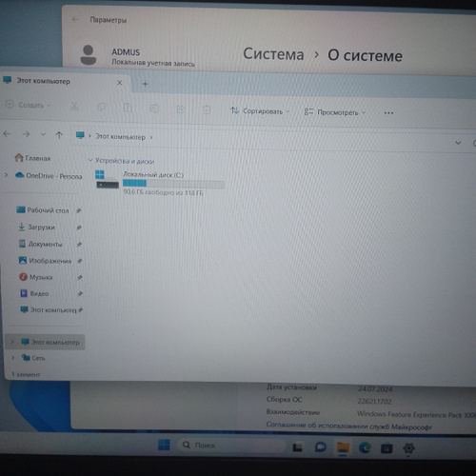The image size is (476, 476).
Task: Click ADMUS account avatar in Settings
Action: click(x=89, y=55)
